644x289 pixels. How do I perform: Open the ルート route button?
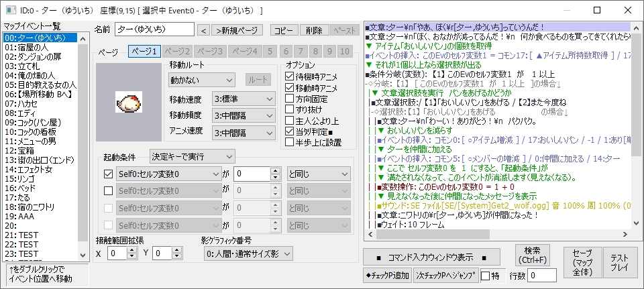click(x=258, y=80)
